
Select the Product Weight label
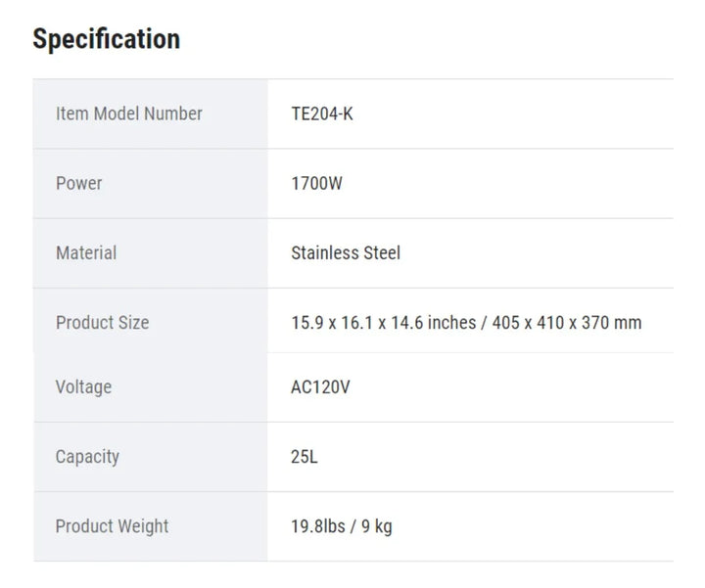pos(112,525)
